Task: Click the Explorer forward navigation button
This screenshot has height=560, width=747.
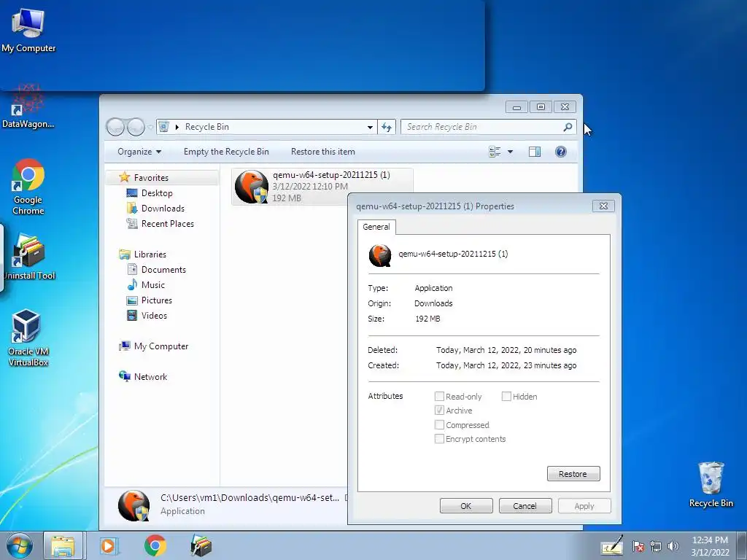Action: 136,127
